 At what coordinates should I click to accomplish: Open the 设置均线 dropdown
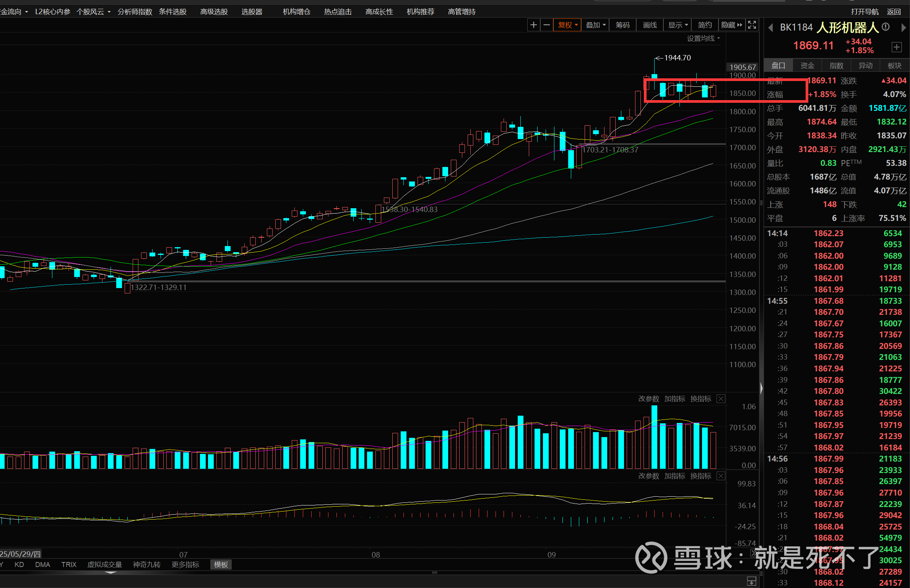pyautogui.click(x=703, y=39)
